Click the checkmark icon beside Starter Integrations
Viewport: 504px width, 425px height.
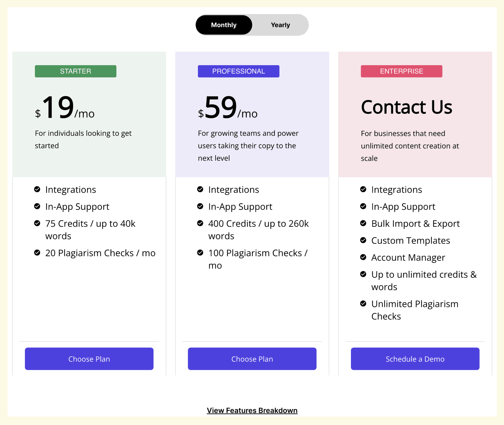(37, 189)
